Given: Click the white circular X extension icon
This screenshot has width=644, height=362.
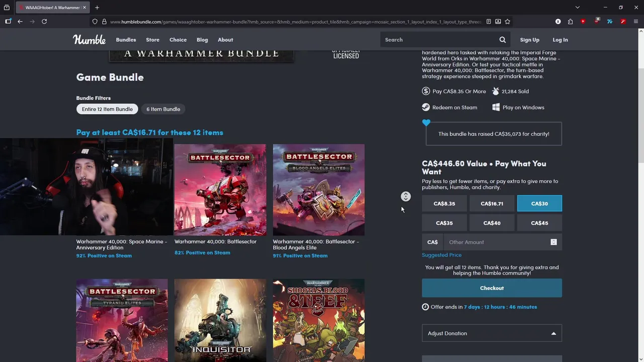Looking at the screenshot, I should coord(558,22).
